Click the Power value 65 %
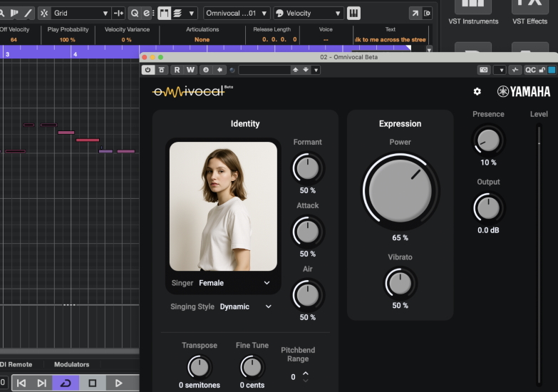This screenshot has height=392, width=558. point(400,238)
